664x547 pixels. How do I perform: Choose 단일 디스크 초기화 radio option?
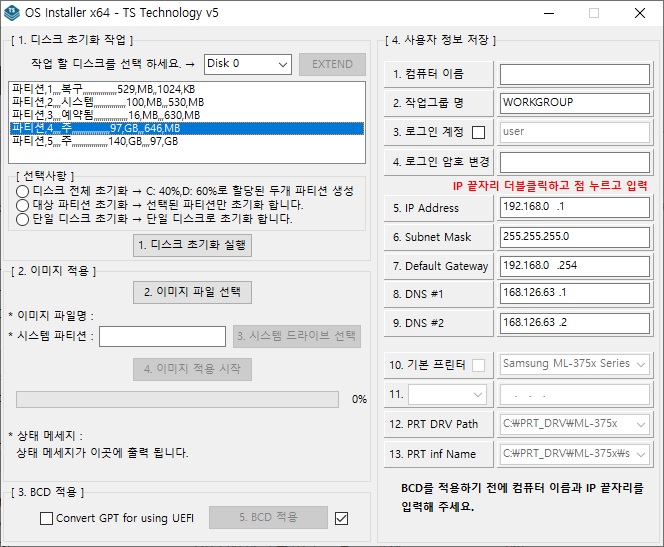(22, 219)
